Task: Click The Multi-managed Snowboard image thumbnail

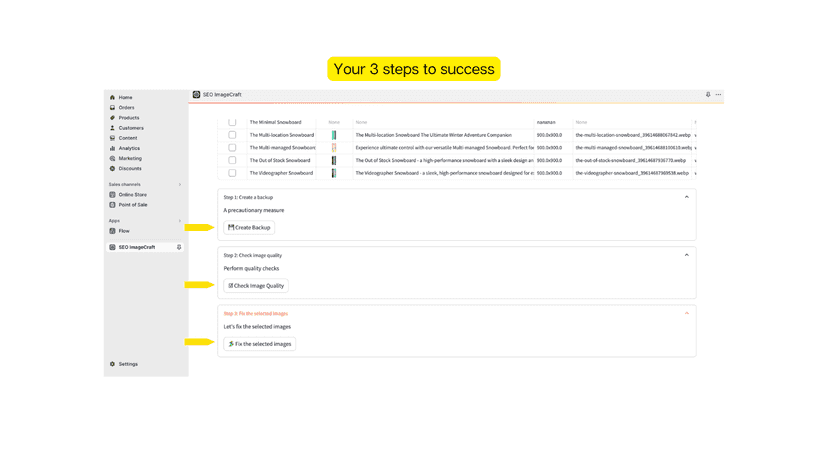Action: coord(334,148)
